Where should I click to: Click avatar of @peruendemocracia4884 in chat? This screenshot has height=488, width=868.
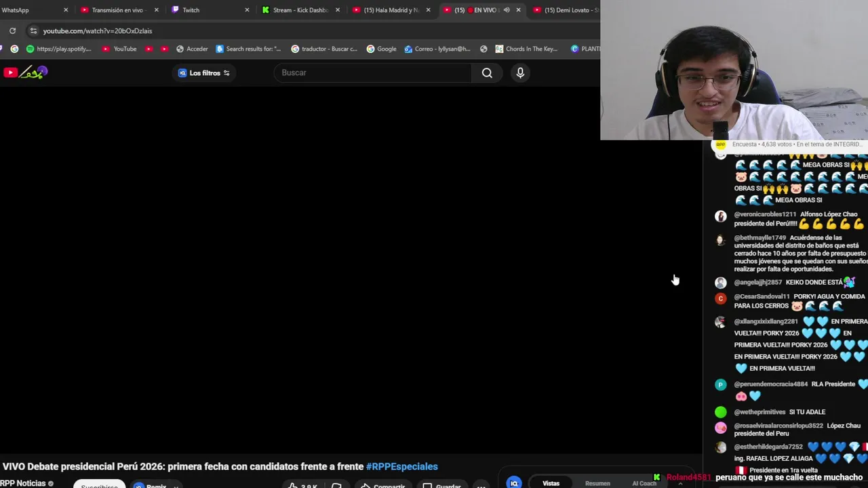coord(720,384)
